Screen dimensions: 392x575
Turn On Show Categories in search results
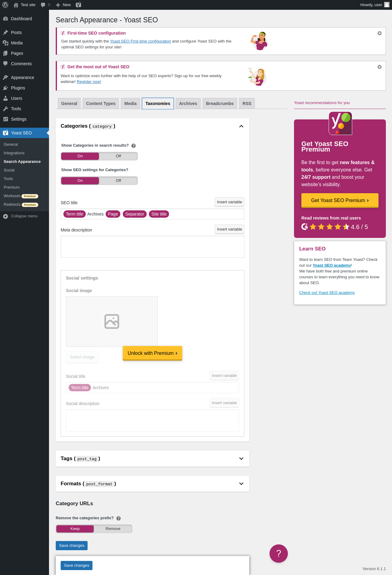[80, 156]
